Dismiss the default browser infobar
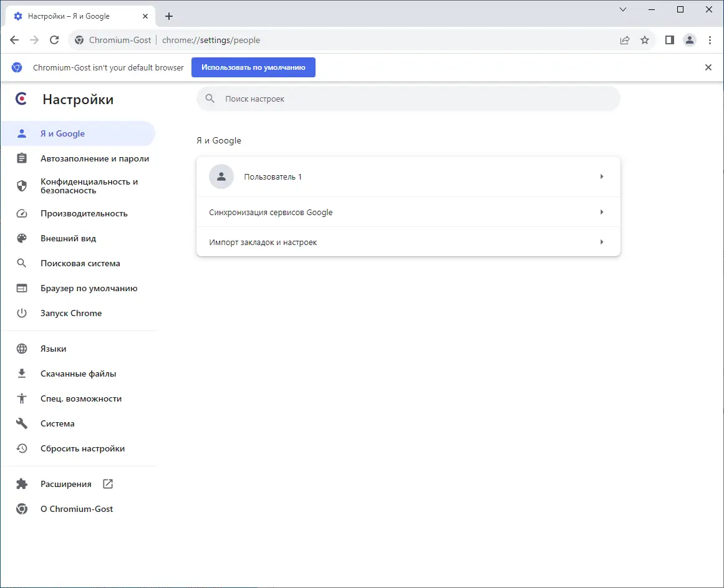The height and width of the screenshot is (588, 724). pos(708,67)
